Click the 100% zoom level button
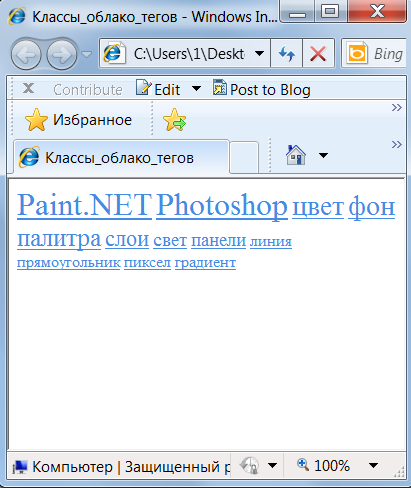 (x=323, y=465)
